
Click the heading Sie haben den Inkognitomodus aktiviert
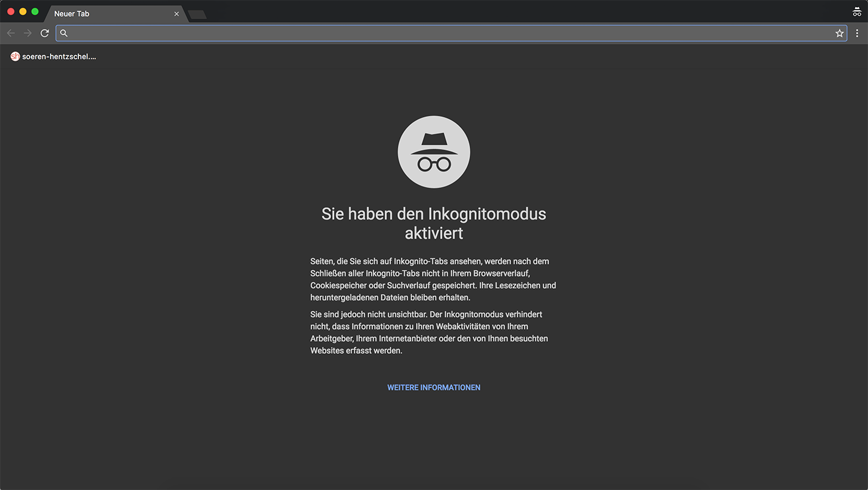coord(434,223)
